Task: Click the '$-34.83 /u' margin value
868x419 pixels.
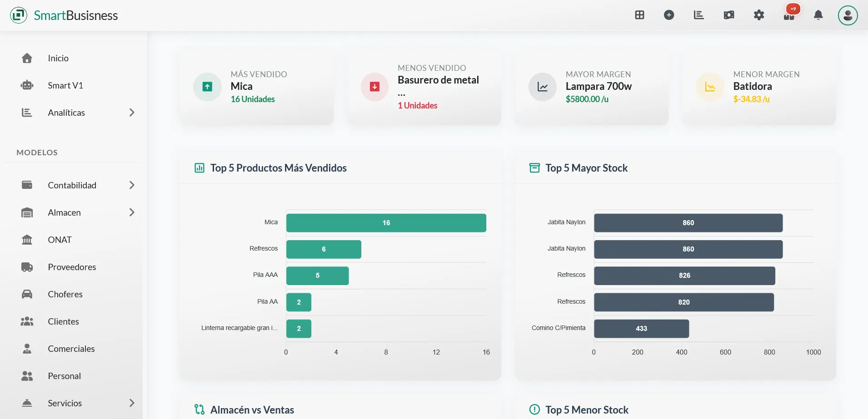Action: 751,99
